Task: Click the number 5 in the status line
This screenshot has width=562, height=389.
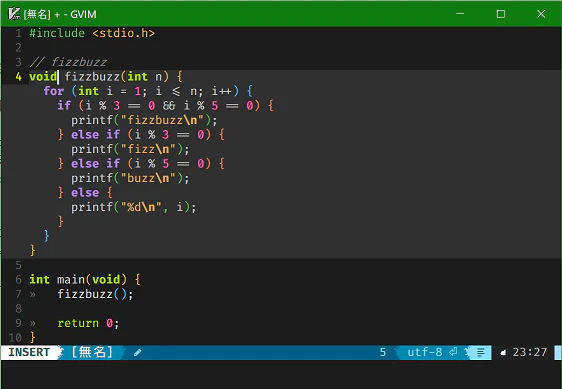Action: 383,352
